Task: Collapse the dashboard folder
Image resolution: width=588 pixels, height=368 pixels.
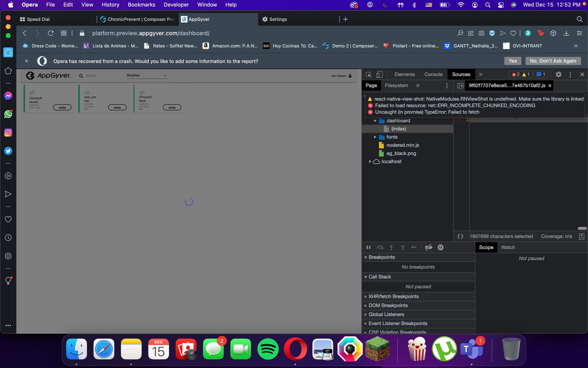Action: [x=375, y=121]
